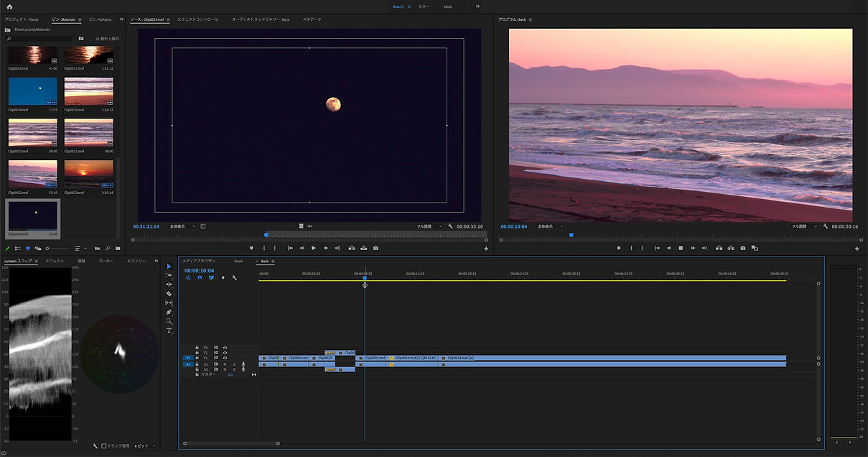Open Source monitor settings wrench
868x457 pixels.
click(450, 226)
